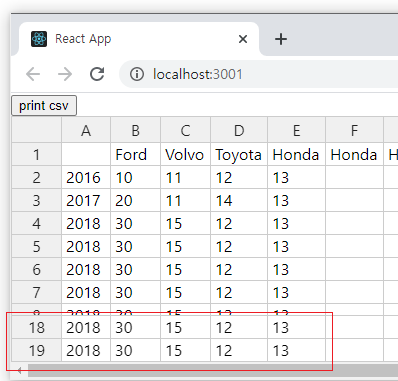
Task: Select column B header
Action: coord(136,130)
